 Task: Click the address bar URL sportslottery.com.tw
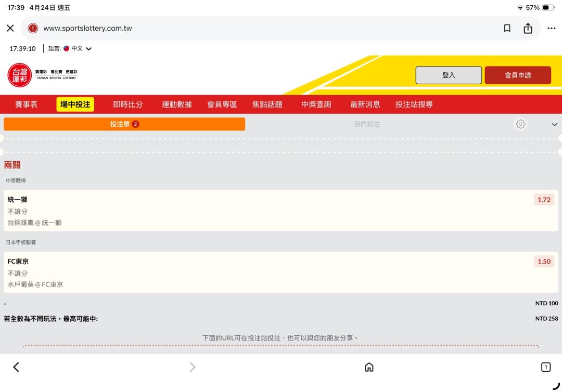(x=87, y=28)
